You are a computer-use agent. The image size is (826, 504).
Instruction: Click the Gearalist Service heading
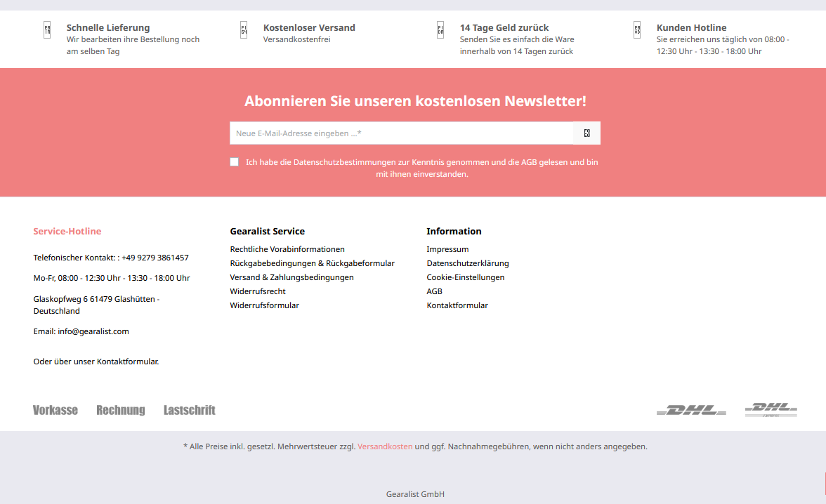point(267,231)
